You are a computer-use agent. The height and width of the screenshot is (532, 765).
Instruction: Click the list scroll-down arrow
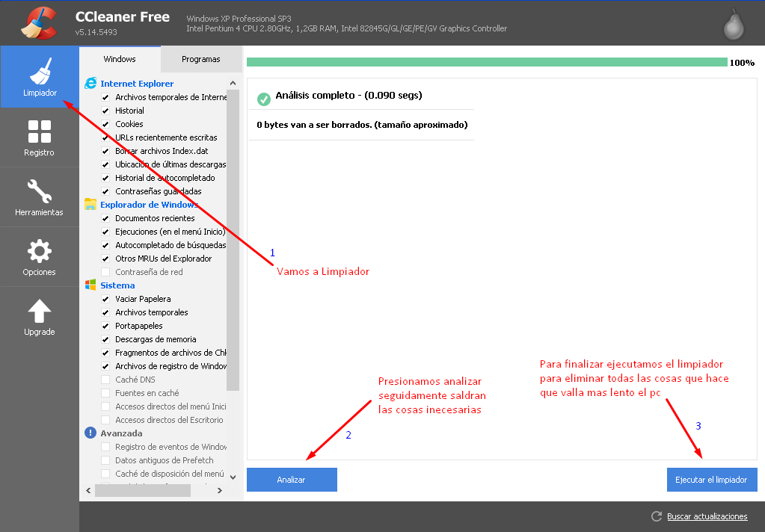[x=233, y=477]
